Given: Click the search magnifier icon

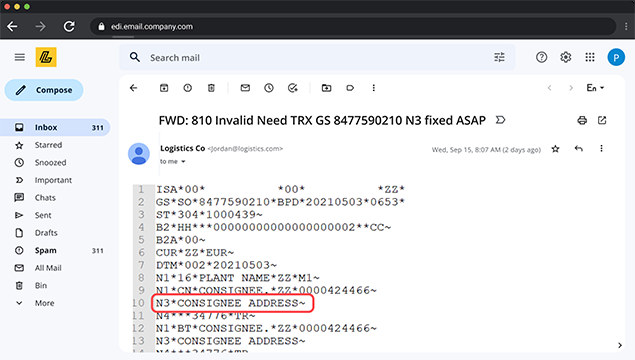Looking at the screenshot, I should [x=135, y=58].
